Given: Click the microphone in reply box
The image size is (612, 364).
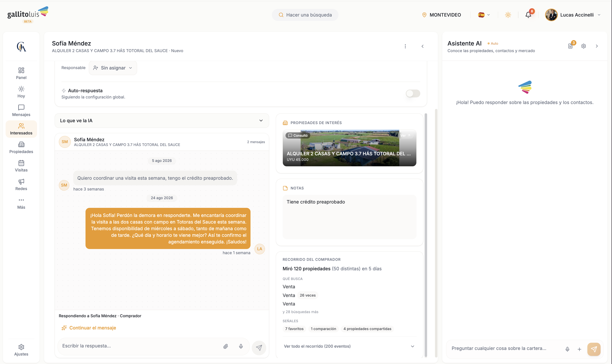Looking at the screenshot, I should point(241,346).
